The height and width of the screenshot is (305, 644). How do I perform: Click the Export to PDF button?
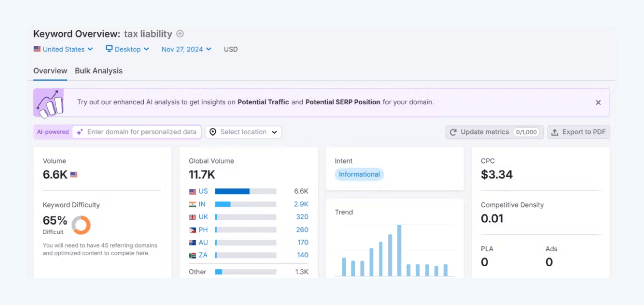coord(579,132)
